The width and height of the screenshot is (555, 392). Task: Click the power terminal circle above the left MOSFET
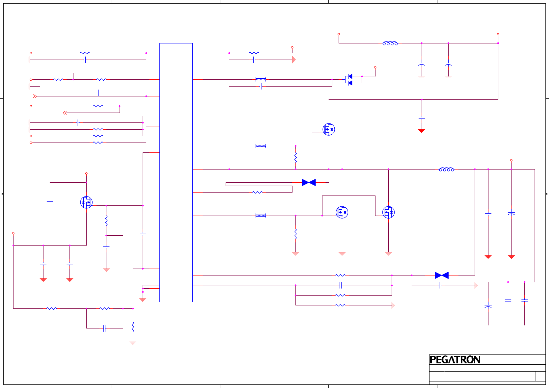point(86,173)
